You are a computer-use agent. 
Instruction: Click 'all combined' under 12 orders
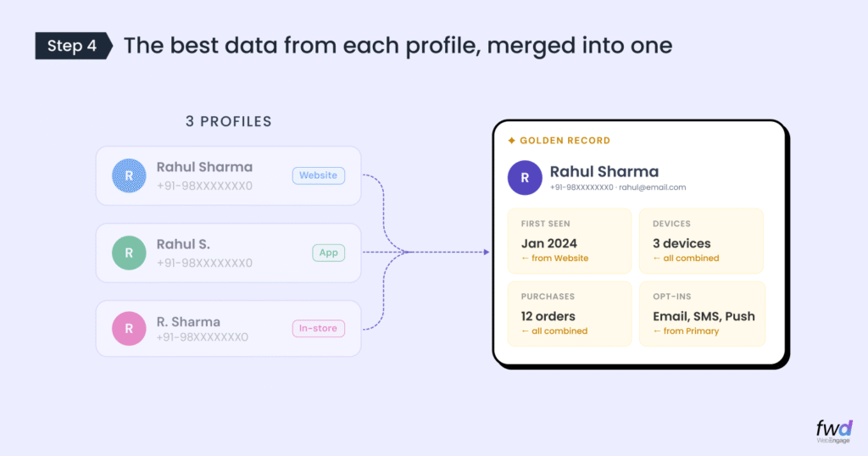[554, 331]
